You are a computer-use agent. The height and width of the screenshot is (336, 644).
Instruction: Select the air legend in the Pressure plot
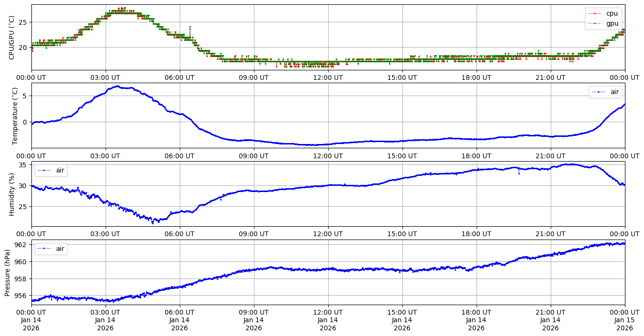tap(51, 249)
